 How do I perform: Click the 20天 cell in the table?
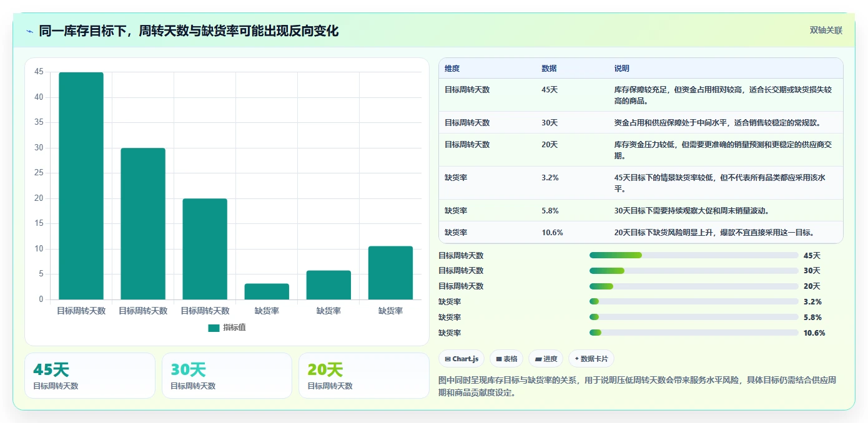[x=550, y=145]
